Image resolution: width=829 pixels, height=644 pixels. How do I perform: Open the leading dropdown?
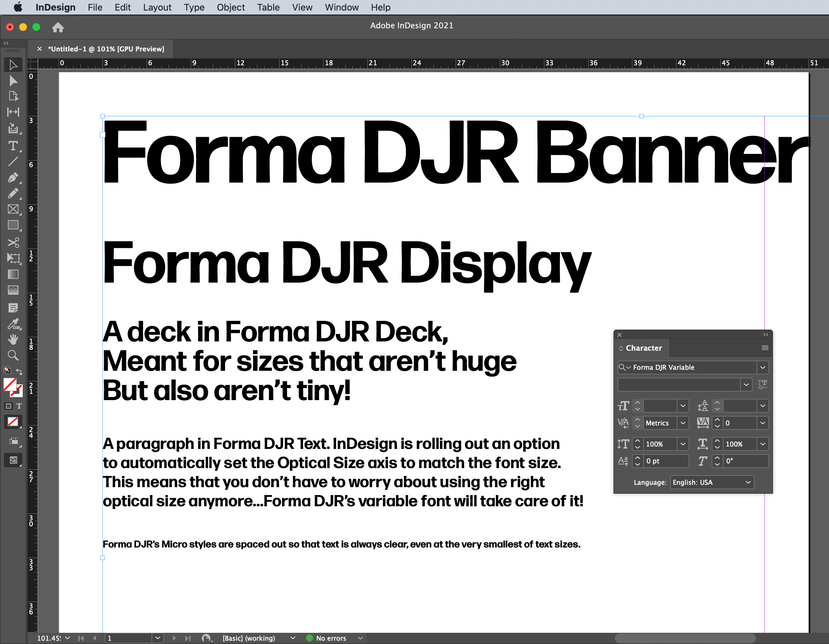click(x=762, y=406)
